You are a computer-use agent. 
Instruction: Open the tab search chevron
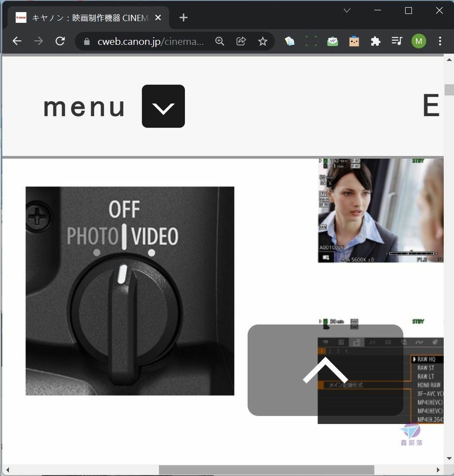click(347, 11)
